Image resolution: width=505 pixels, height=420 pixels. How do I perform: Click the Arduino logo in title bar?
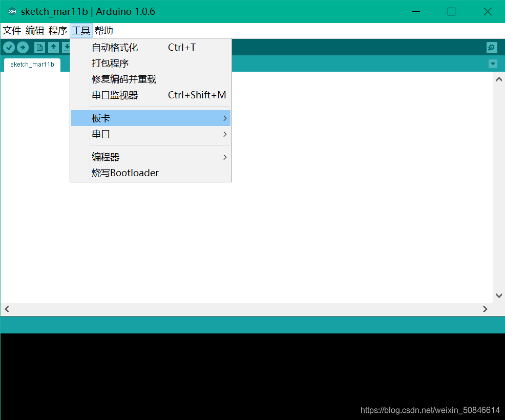coord(12,12)
